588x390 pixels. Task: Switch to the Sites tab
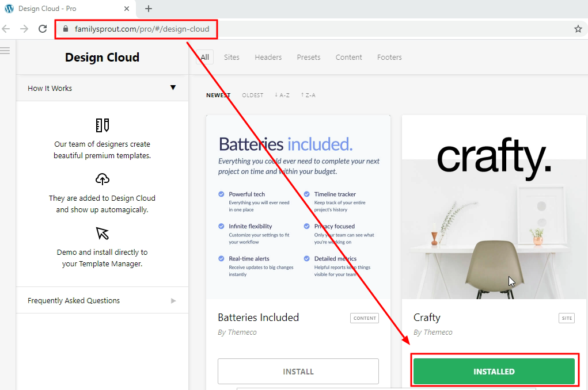pyautogui.click(x=232, y=58)
